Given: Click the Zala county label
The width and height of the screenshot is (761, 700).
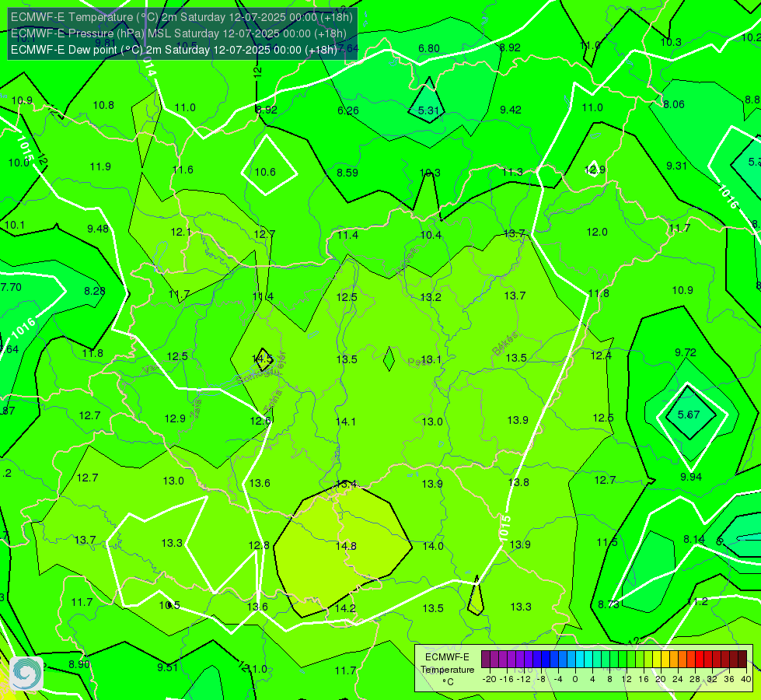Looking at the screenshot, I should click(x=196, y=411).
